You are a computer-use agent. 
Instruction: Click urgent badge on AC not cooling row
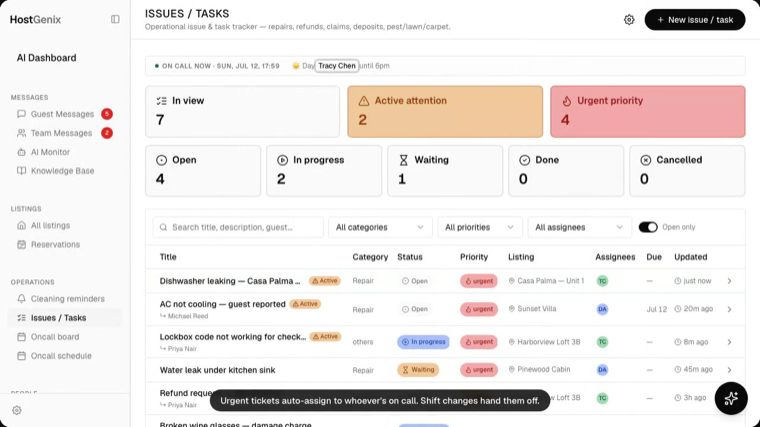coord(478,309)
